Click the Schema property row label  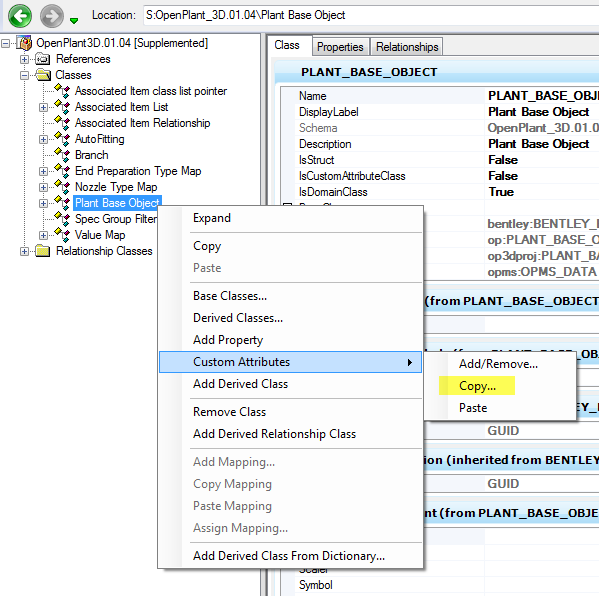point(318,128)
